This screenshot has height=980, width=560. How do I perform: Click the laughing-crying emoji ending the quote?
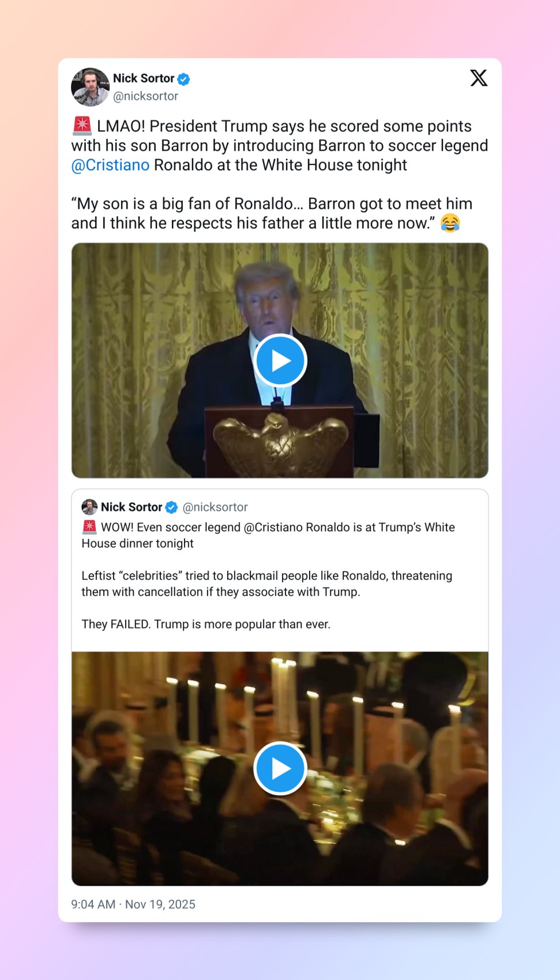point(450,223)
